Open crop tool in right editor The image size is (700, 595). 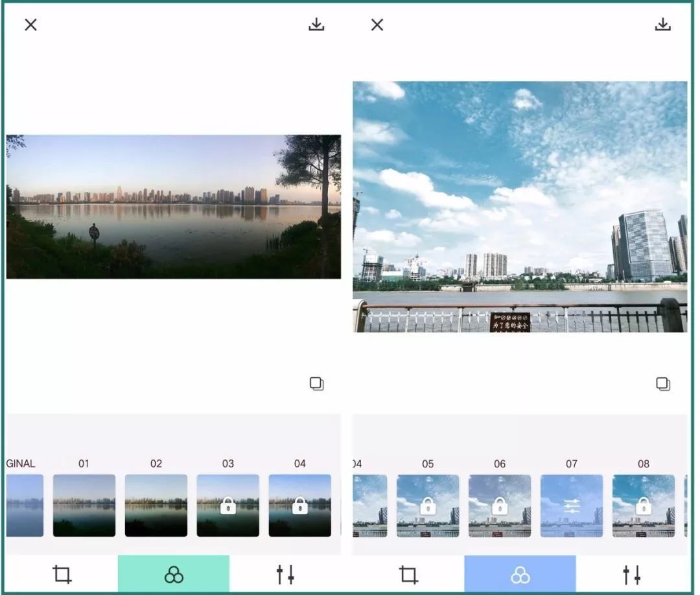pyautogui.click(x=408, y=574)
